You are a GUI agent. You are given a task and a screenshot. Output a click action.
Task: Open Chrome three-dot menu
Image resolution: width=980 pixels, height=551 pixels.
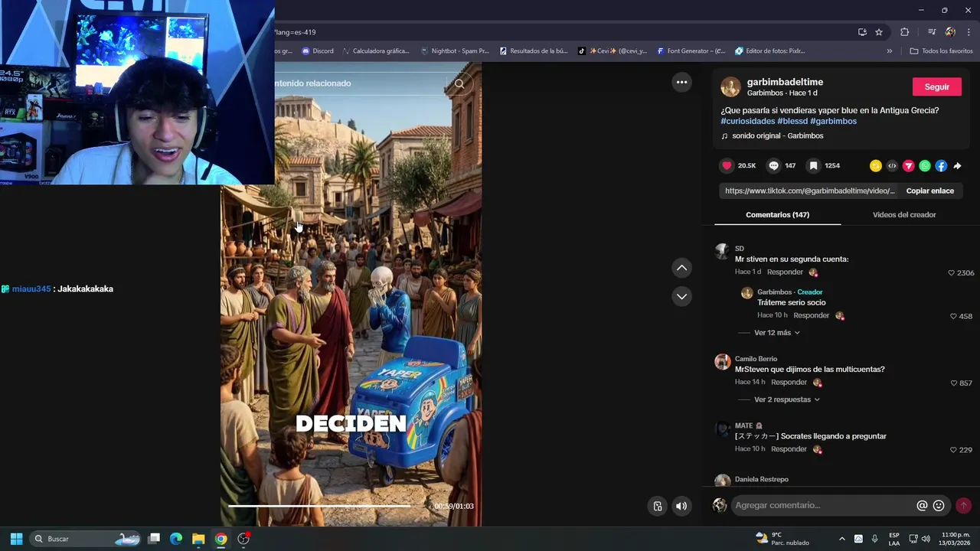click(x=969, y=32)
